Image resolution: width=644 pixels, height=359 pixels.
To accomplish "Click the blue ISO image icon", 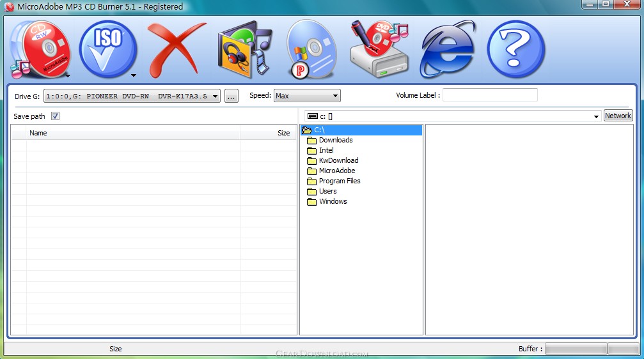I will click(107, 49).
